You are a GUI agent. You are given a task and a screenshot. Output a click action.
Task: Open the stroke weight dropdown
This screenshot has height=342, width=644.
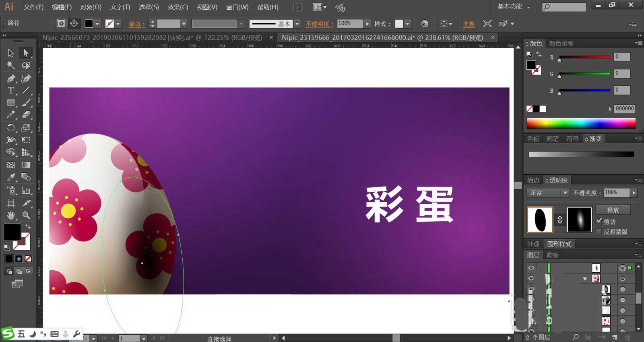click(184, 24)
